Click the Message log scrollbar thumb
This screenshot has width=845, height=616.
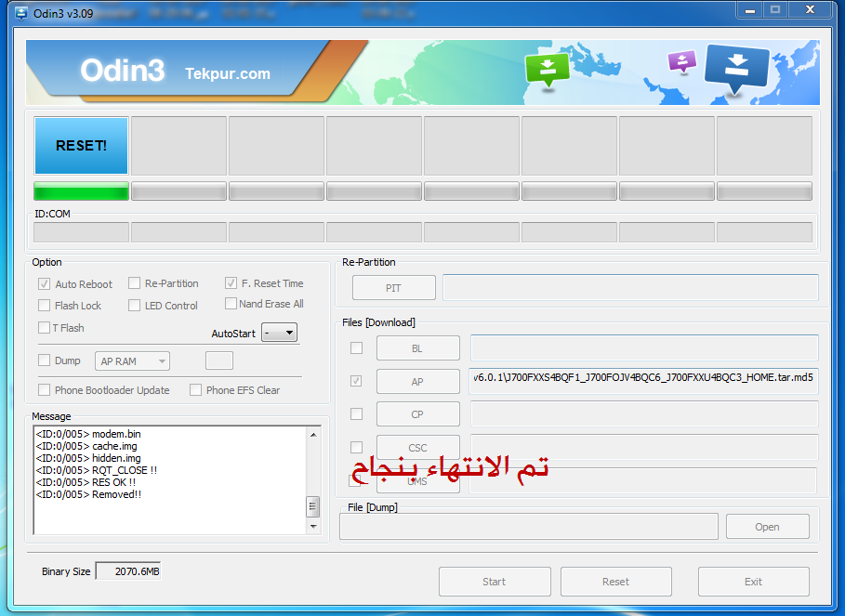tap(313, 506)
